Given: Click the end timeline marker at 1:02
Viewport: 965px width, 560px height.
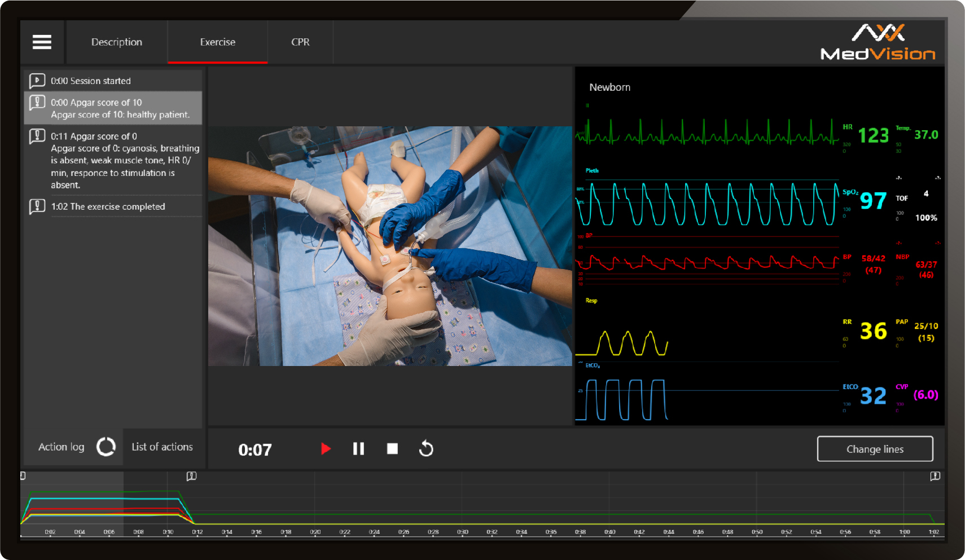Looking at the screenshot, I should click(x=935, y=477).
